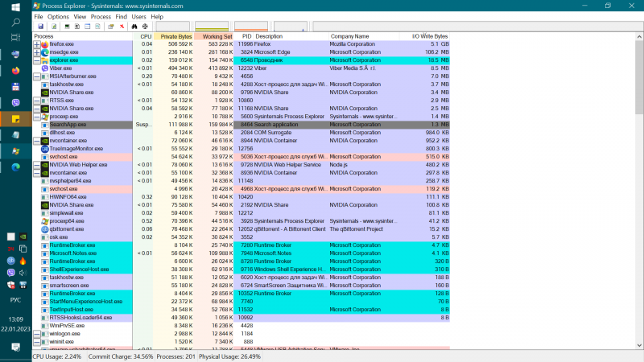Click the volume speaker tray icon
Image resolution: width=644 pixels, height=362 pixels.
(23, 273)
